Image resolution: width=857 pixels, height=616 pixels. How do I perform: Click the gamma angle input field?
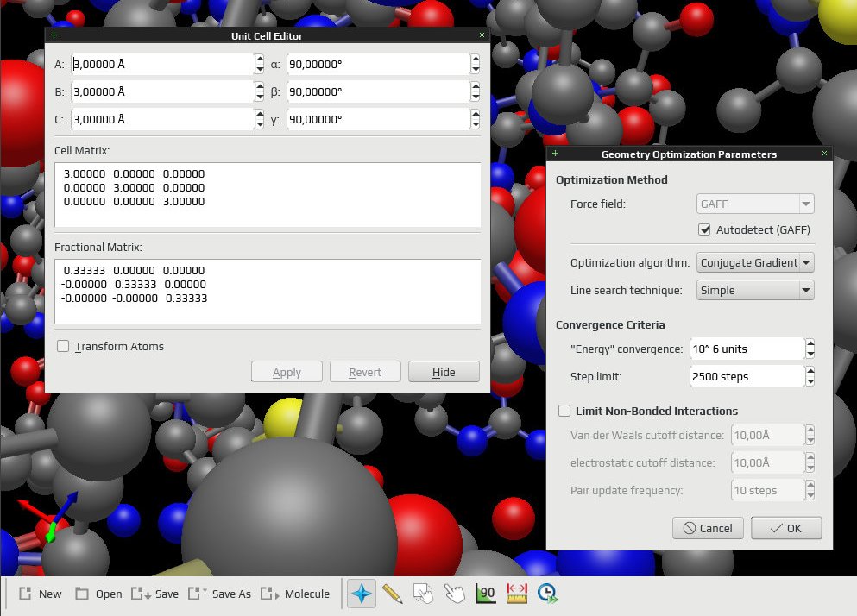(x=378, y=119)
